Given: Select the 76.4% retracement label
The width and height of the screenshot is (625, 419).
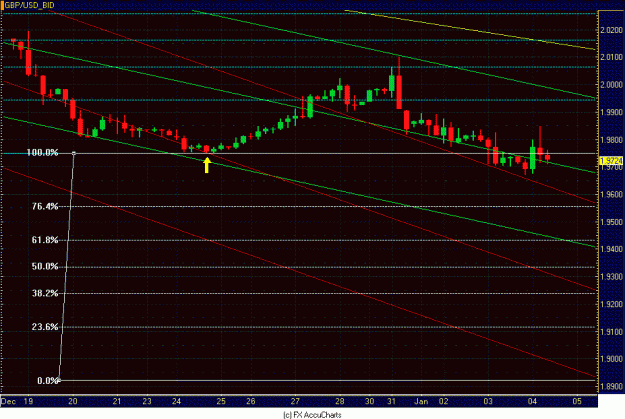Looking at the screenshot, I should [45, 207].
